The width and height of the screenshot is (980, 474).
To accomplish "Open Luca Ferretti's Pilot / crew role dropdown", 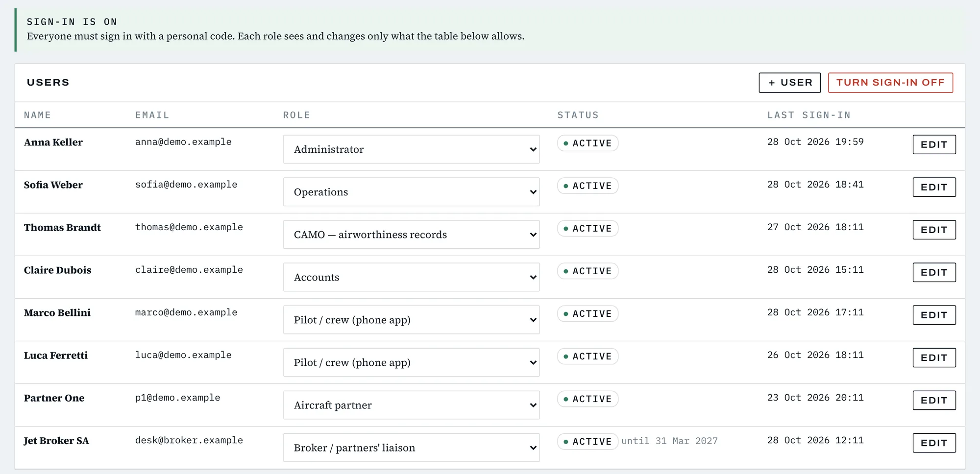I will coord(411,362).
